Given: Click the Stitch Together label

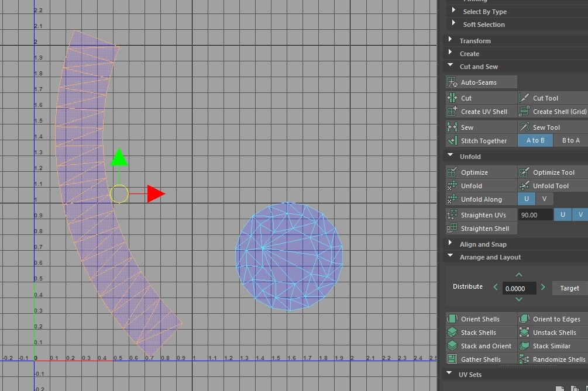Looking at the screenshot, I should (484, 141).
